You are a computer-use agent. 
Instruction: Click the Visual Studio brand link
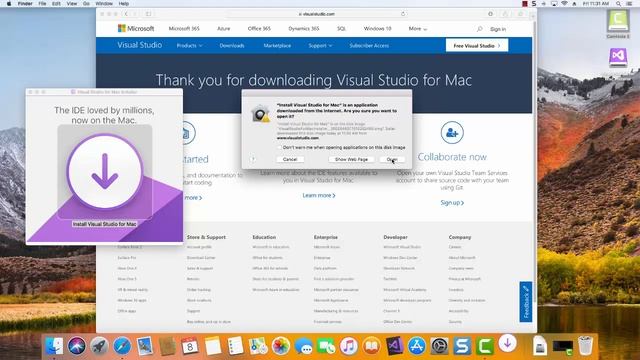point(140,45)
